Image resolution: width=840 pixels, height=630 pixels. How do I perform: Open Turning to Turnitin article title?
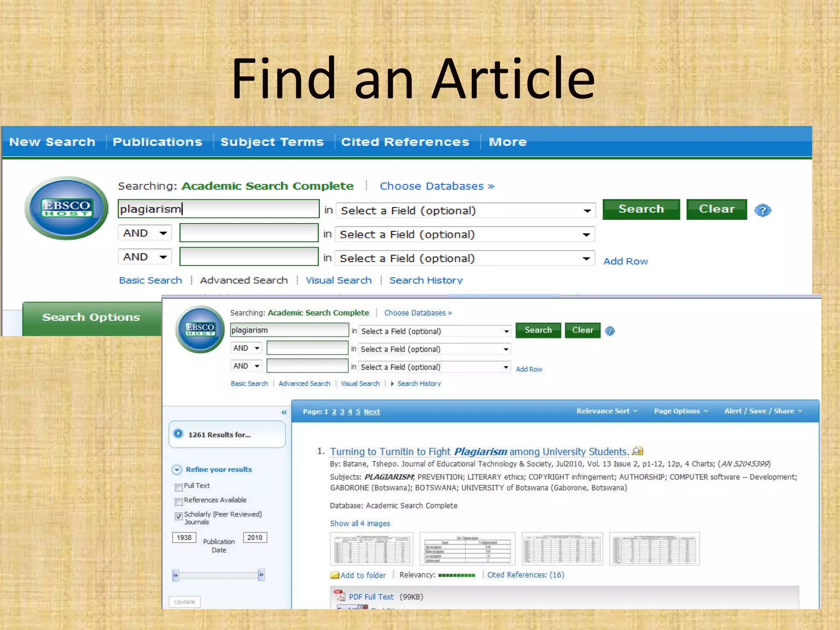click(x=479, y=452)
